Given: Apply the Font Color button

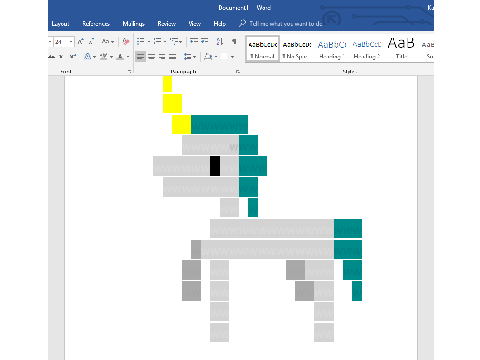Looking at the screenshot, I should (x=120, y=57).
